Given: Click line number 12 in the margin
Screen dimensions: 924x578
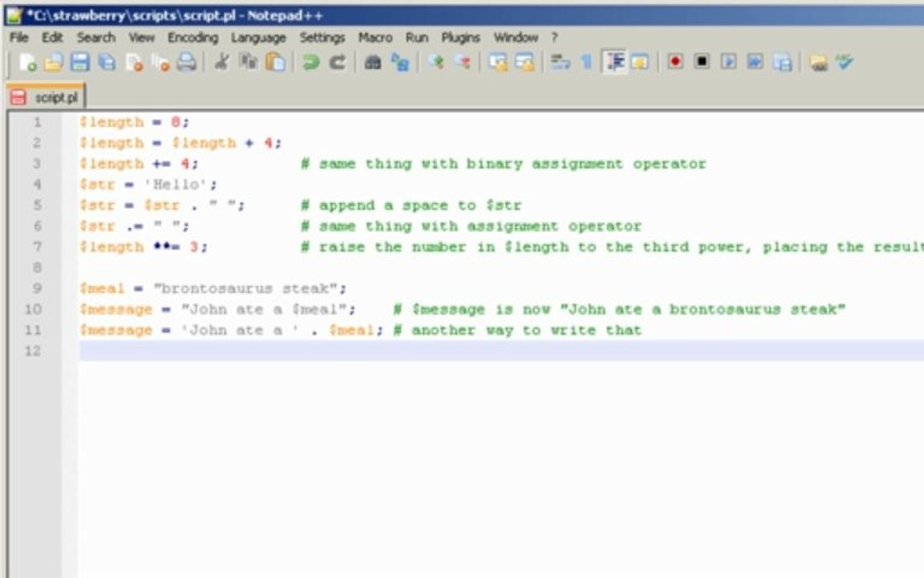Looking at the screenshot, I should (x=32, y=351).
